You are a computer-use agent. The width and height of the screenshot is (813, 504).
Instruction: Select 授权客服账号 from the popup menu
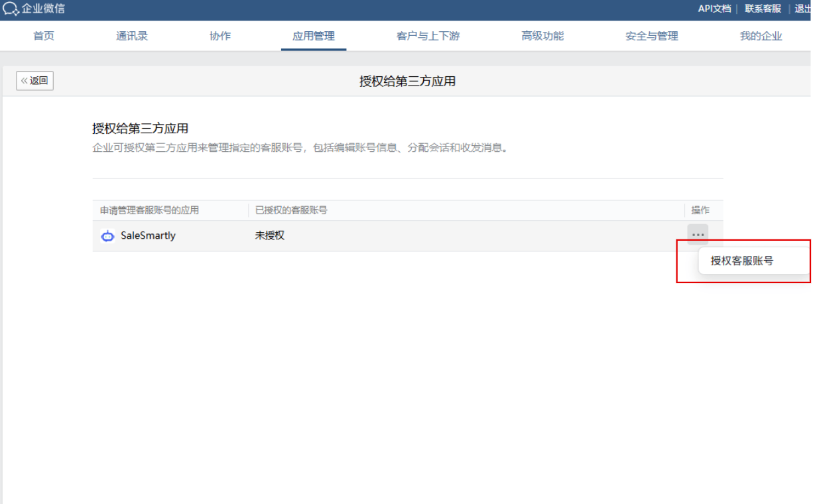click(741, 261)
